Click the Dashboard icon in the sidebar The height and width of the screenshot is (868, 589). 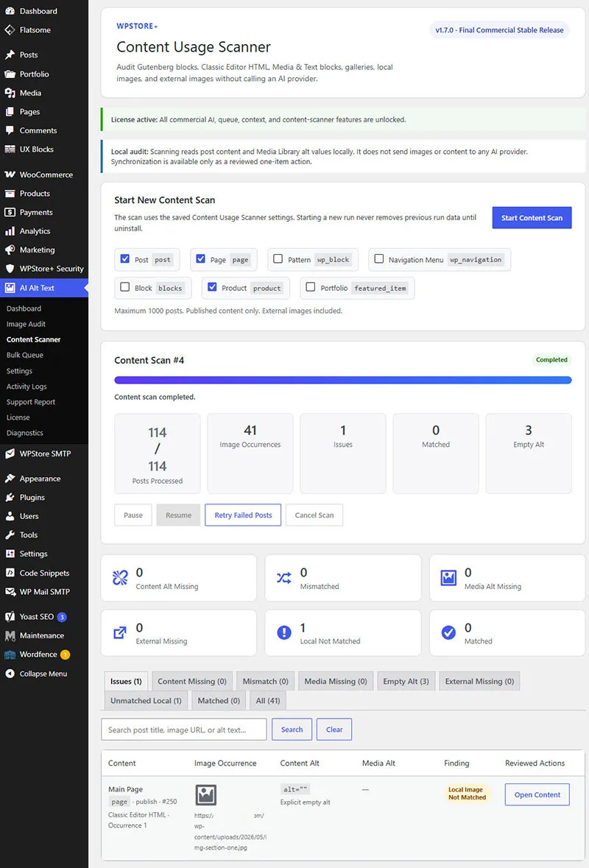point(10,11)
